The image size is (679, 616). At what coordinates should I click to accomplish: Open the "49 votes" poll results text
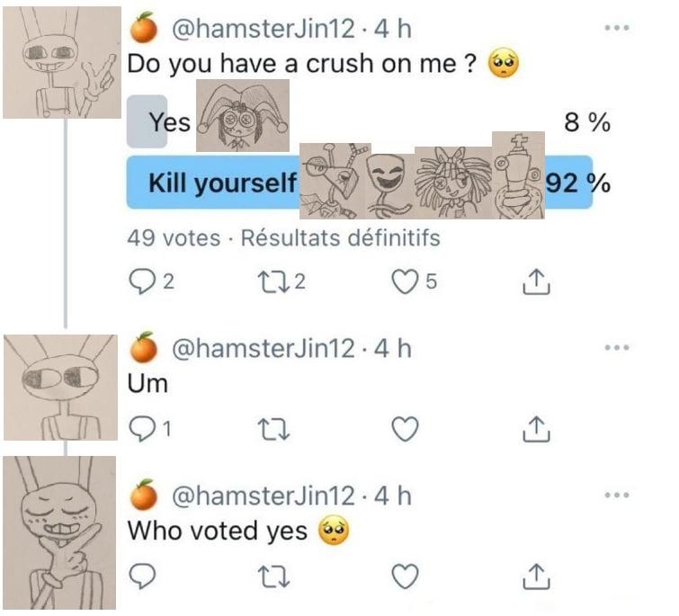[x=174, y=238]
